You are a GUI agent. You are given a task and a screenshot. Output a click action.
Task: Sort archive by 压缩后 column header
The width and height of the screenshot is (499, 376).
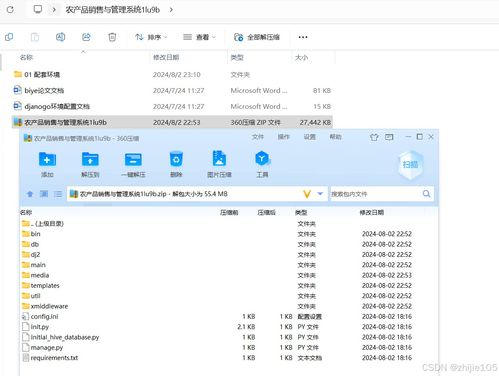click(266, 212)
